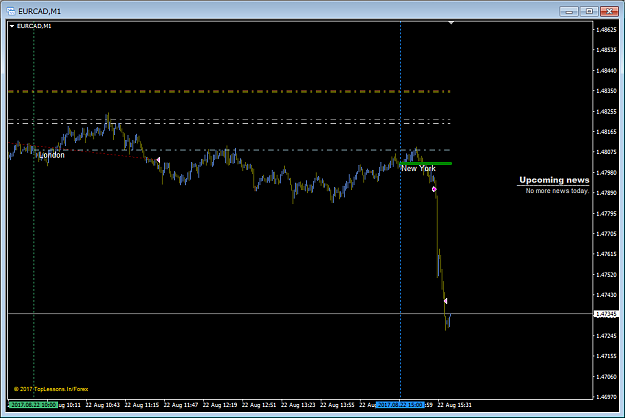Viewport: 625px width, 418px height.
Task: Select the pink diamond marker below New York
Action: click(x=434, y=189)
